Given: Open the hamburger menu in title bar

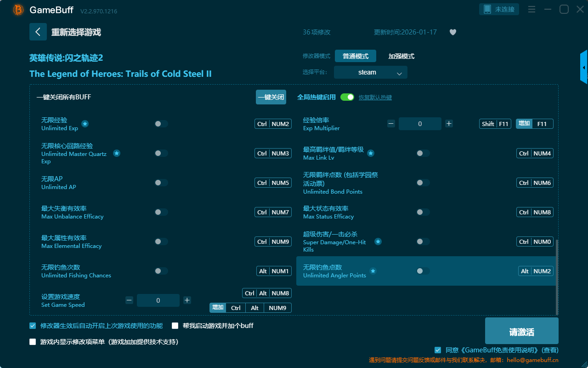Looking at the screenshot, I should [531, 10].
